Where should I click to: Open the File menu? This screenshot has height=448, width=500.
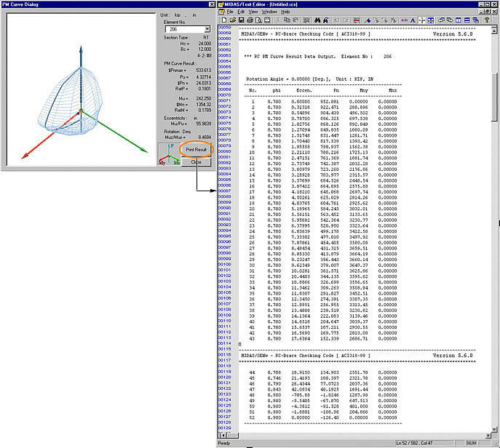230,12
